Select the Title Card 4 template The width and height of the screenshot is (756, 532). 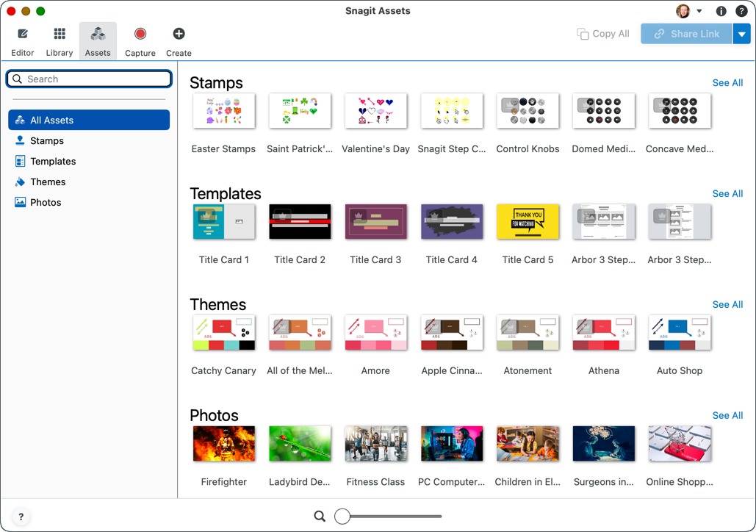452,222
